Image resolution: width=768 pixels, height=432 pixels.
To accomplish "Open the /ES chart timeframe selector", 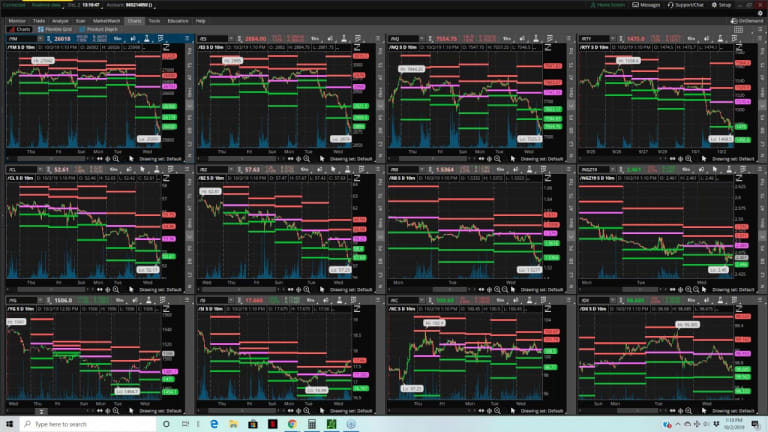I will coord(315,39).
